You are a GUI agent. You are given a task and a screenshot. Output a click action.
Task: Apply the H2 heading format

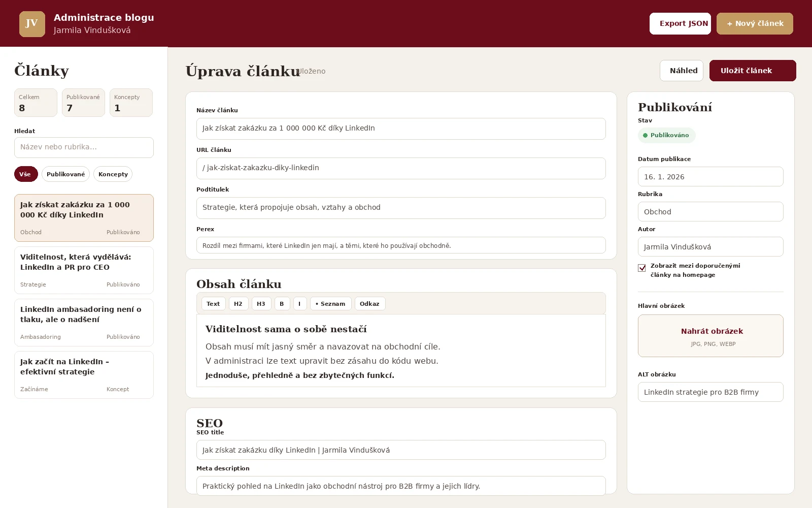tap(239, 304)
